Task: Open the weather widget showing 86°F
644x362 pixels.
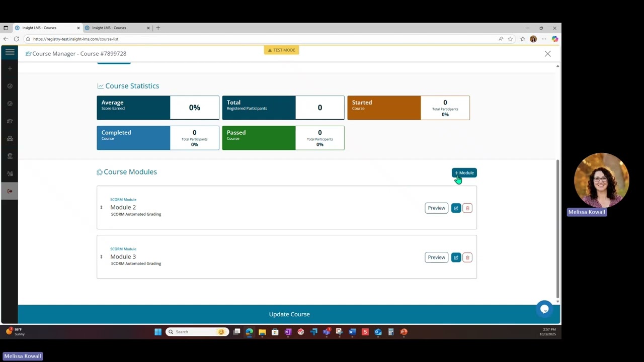Action: tap(15, 332)
